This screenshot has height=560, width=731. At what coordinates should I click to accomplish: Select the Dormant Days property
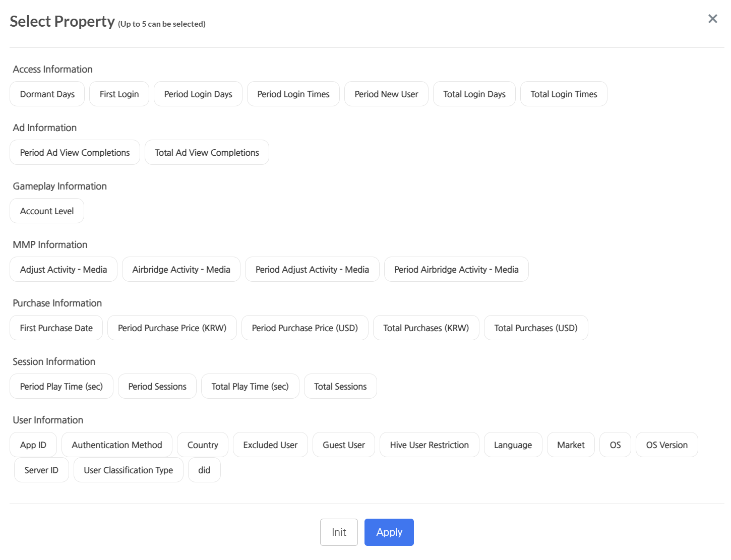(x=47, y=94)
